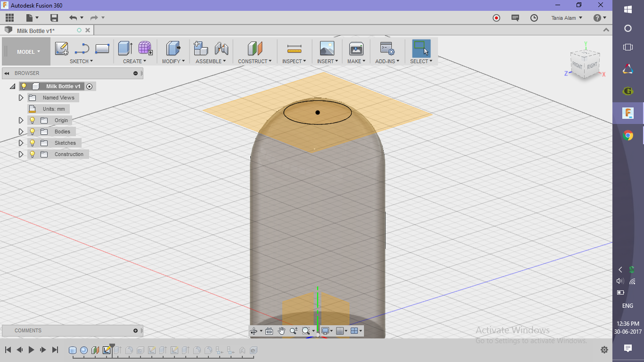Expand the Named Views folder
The image size is (644, 362).
(x=21, y=98)
